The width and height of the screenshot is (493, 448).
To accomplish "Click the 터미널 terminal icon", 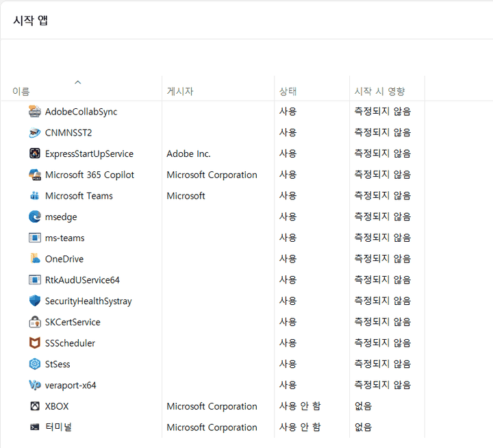I will [35, 427].
